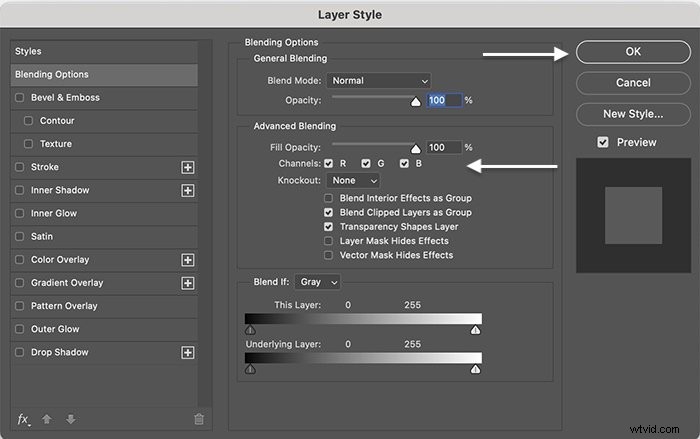700x439 pixels.
Task: Move effect down with the down arrow icon
Action: point(71,419)
